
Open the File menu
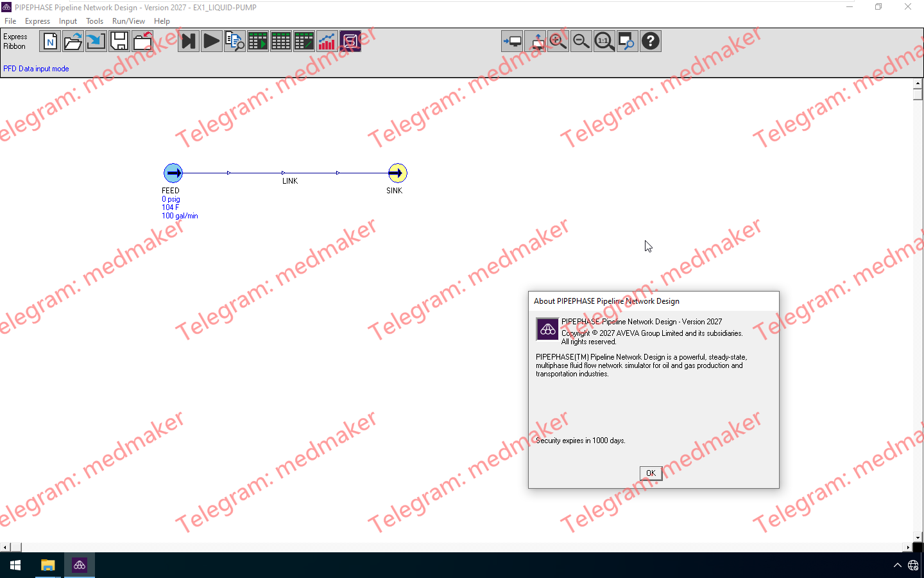tap(10, 21)
